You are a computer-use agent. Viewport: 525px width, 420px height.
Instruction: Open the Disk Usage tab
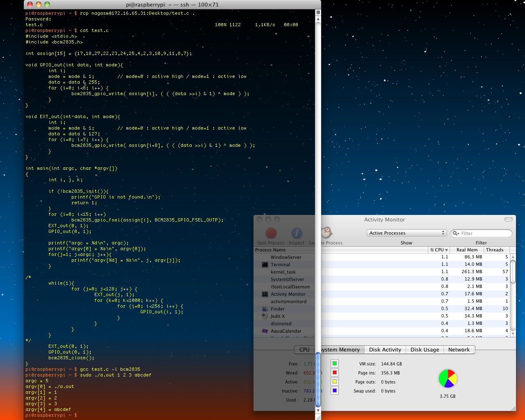click(x=425, y=349)
